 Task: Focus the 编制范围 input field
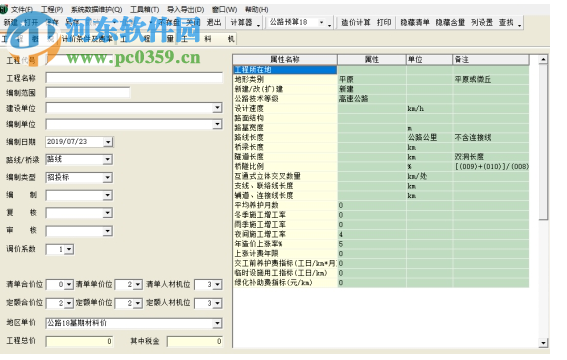pos(88,93)
